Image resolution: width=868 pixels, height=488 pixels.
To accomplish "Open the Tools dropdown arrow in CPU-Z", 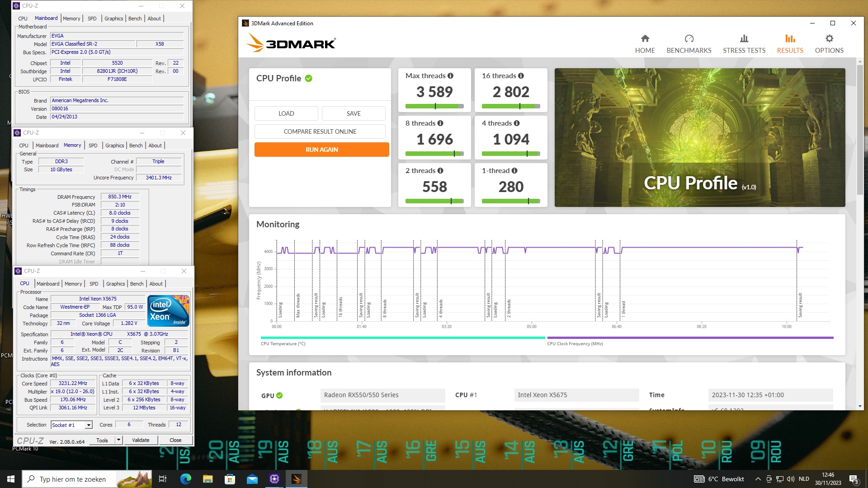I will (x=118, y=440).
